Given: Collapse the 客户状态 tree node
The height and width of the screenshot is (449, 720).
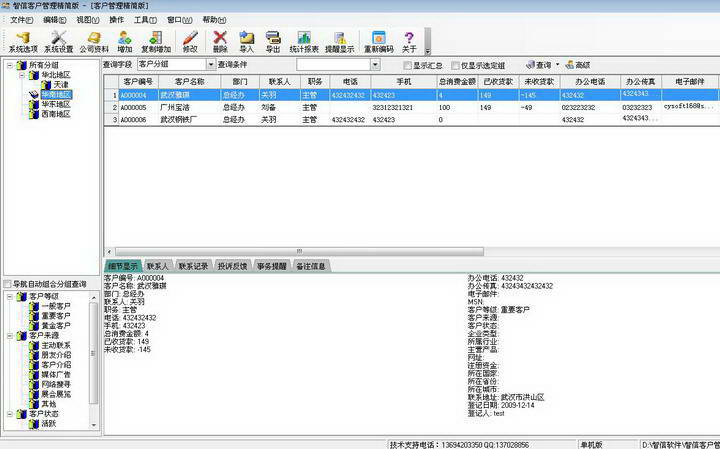Looking at the screenshot, I should (x=10, y=414).
